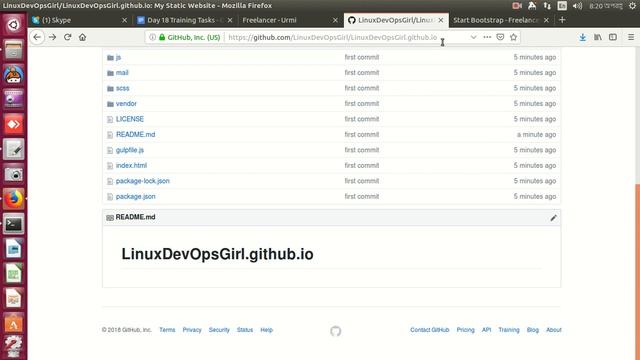The image size is (640, 360).
Task: Open Ubuntu dash search in launcher
Action: click(x=13, y=24)
